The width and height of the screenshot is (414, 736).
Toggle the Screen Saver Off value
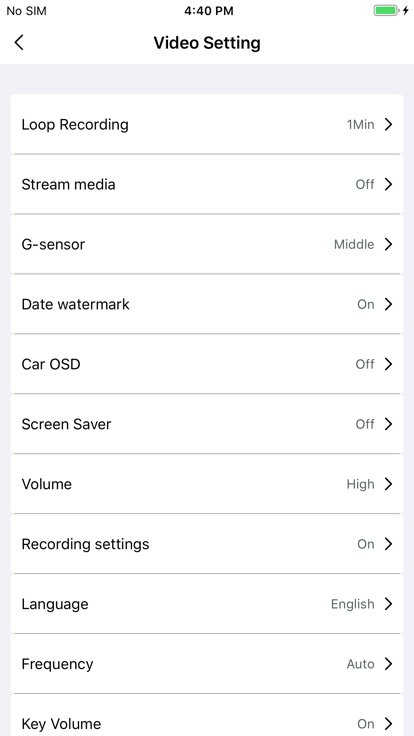(365, 424)
